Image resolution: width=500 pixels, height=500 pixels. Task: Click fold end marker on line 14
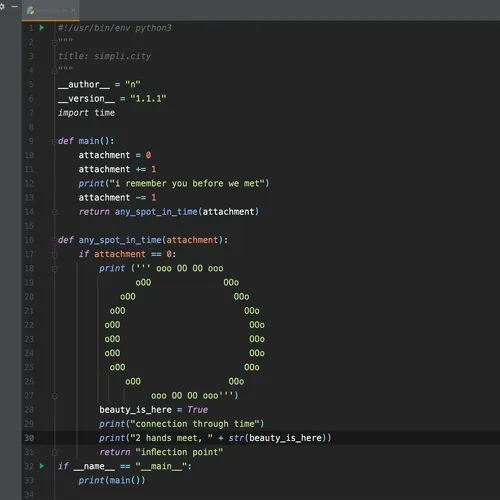pos(55,212)
